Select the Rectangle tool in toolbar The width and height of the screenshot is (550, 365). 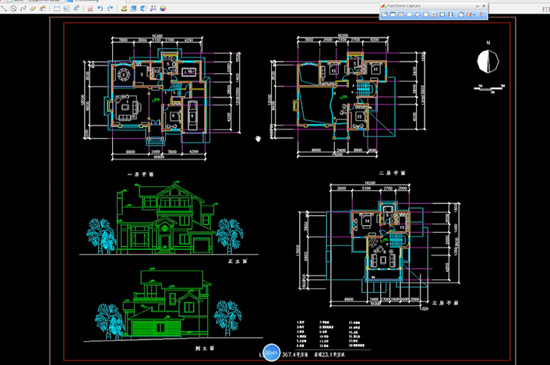coord(56,8)
